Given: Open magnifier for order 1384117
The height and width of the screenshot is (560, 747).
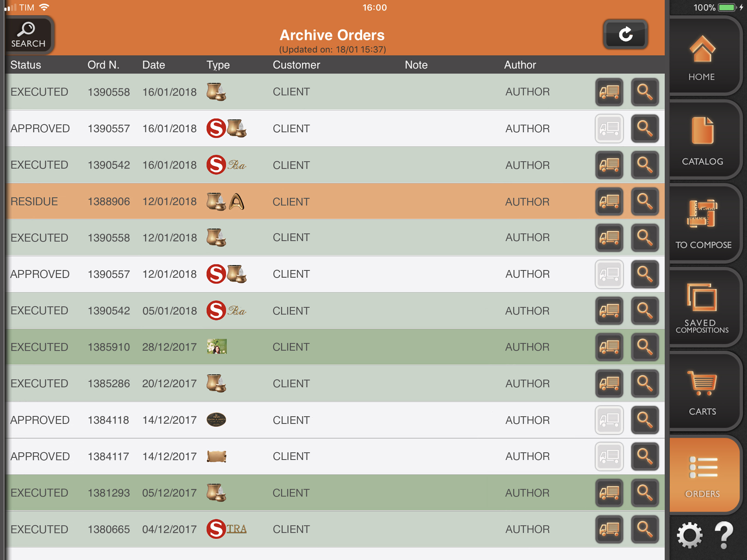Looking at the screenshot, I should click(645, 456).
